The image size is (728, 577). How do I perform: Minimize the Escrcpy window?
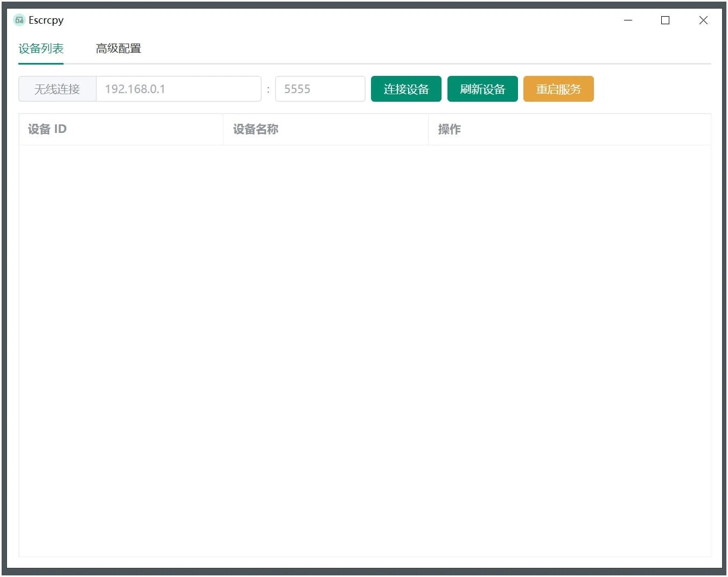(x=628, y=20)
